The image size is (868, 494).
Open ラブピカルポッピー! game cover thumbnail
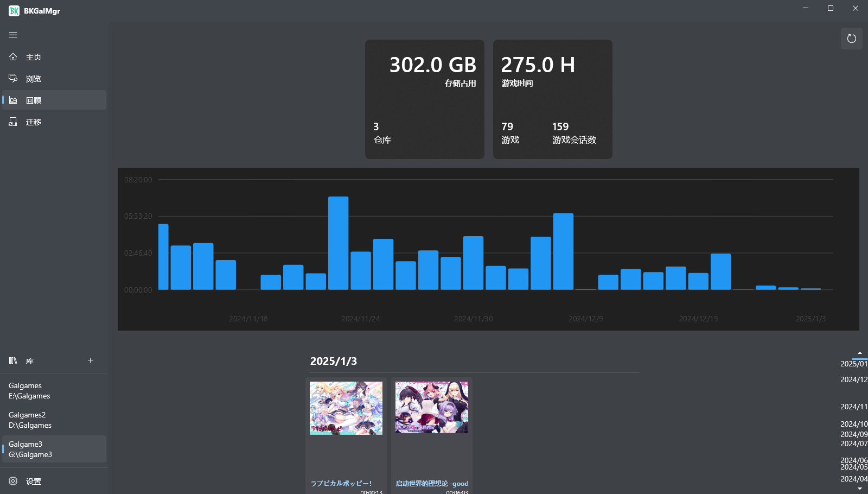(x=346, y=408)
